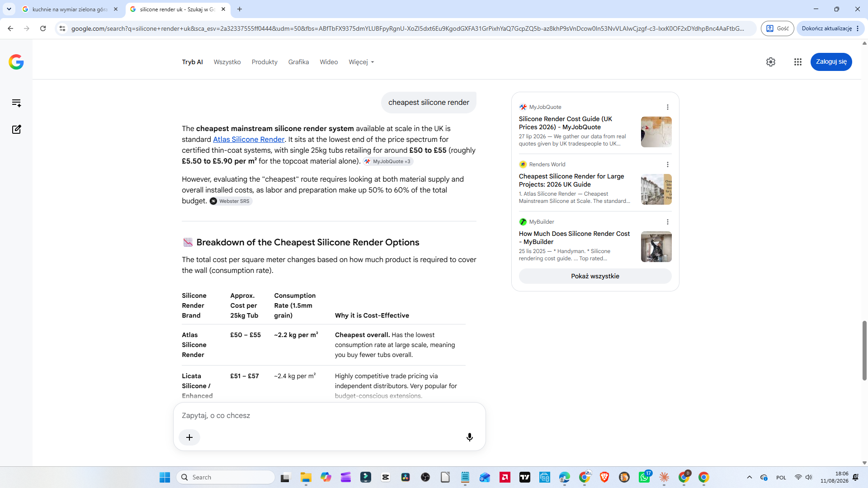
Task: Click Pokaż wszystkie sources button
Action: 595,276
